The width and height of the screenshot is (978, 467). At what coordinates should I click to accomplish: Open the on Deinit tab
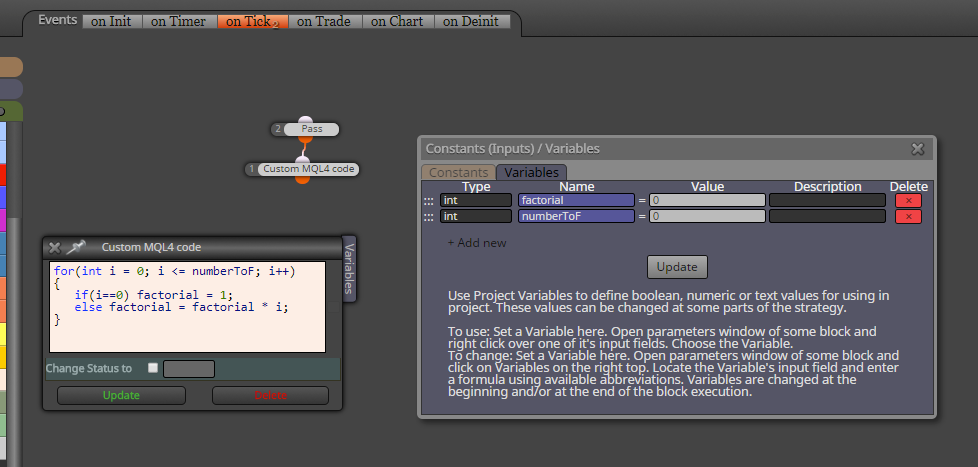(472, 21)
